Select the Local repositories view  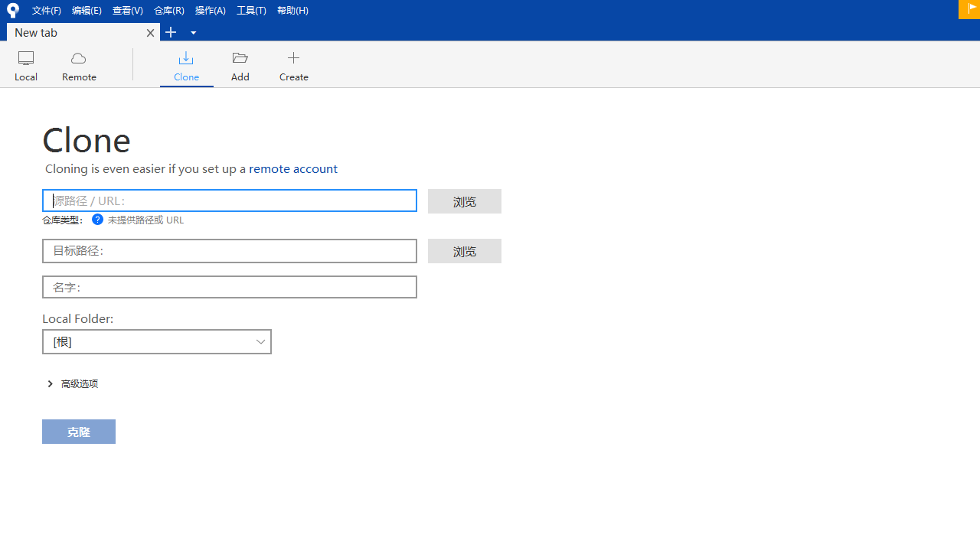25,65
